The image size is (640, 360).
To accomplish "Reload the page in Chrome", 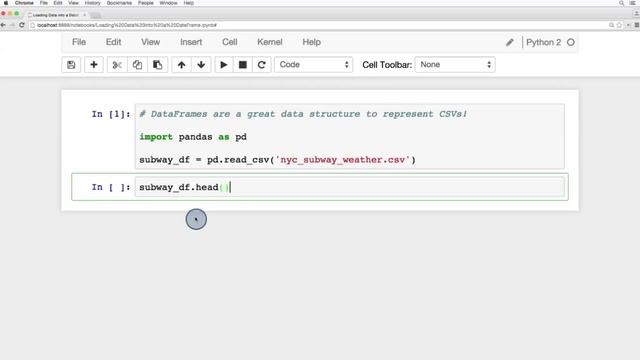I will coord(22,25).
